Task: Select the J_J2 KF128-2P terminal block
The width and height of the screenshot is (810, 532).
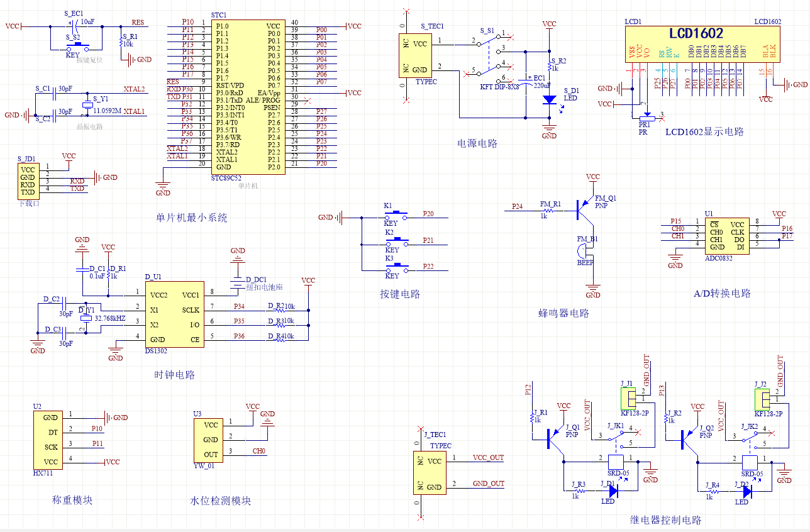Action: pyautogui.click(x=762, y=399)
